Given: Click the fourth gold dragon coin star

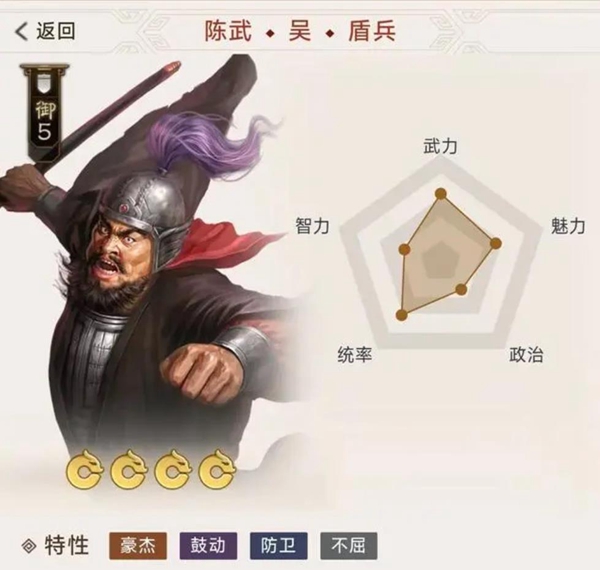Looking at the screenshot, I should point(217,470).
